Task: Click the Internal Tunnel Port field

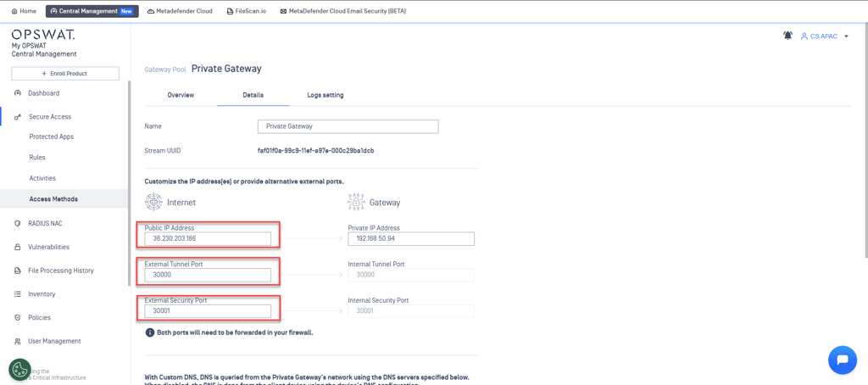Action: click(x=411, y=275)
